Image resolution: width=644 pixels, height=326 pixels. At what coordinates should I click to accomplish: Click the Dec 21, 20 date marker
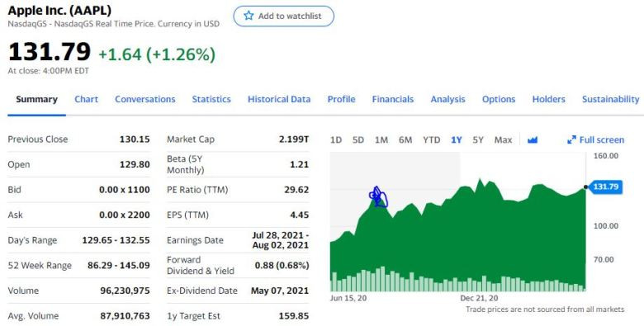pos(479,298)
